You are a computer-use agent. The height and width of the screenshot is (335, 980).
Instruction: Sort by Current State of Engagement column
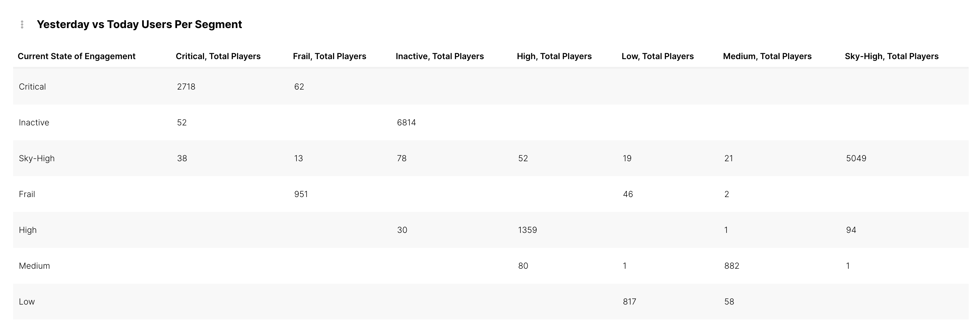[76, 56]
